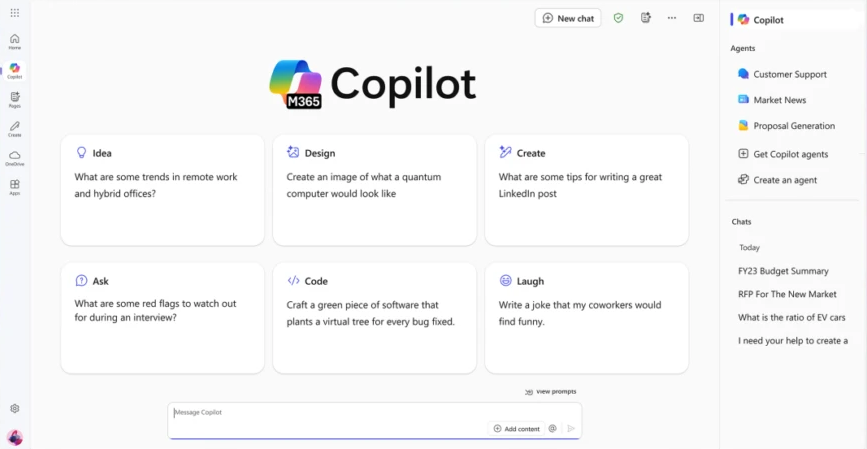
Task: Go to Home in left rail
Action: (x=14, y=41)
